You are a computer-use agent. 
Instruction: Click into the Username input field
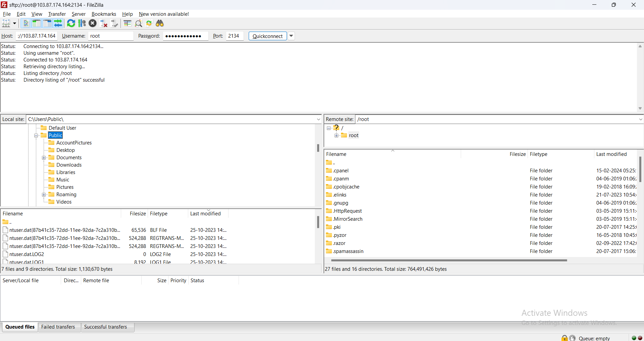(x=111, y=36)
